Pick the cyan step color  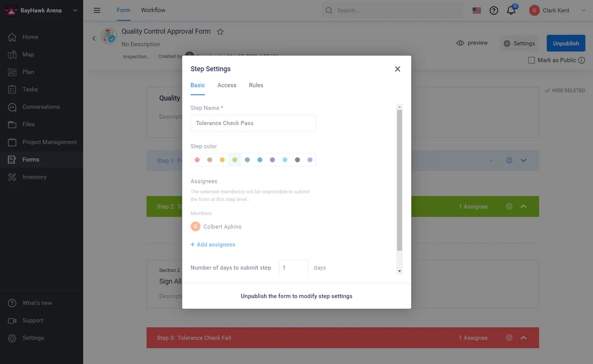click(x=285, y=160)
